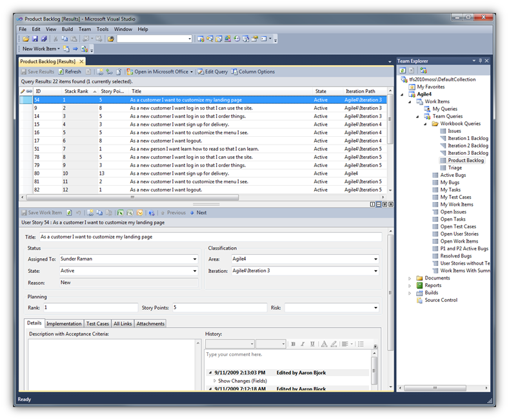Image resolution: width=509 pixels, height=420 pixels.
Task: Click the Bold icon in the history toolbar
Action: 293,344
